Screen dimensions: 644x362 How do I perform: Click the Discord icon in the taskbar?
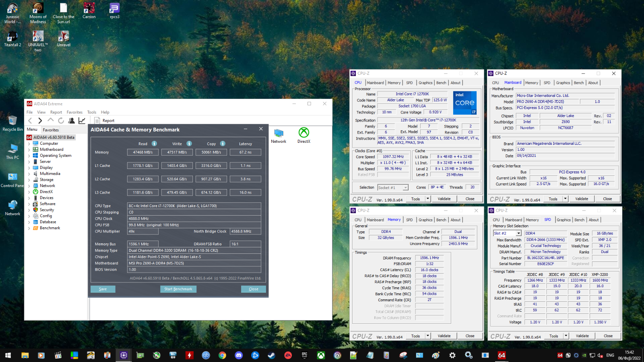[239, 355]
